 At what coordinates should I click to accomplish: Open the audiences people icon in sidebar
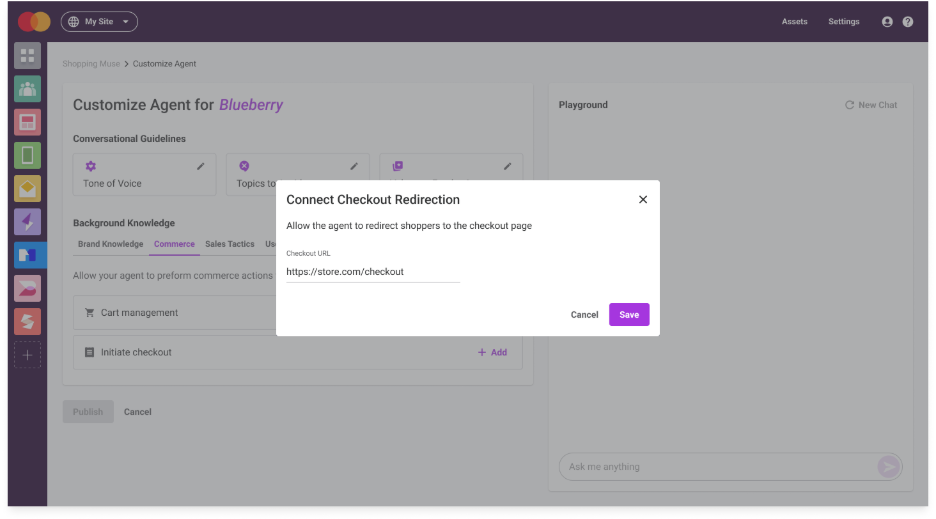pos(27,89)
